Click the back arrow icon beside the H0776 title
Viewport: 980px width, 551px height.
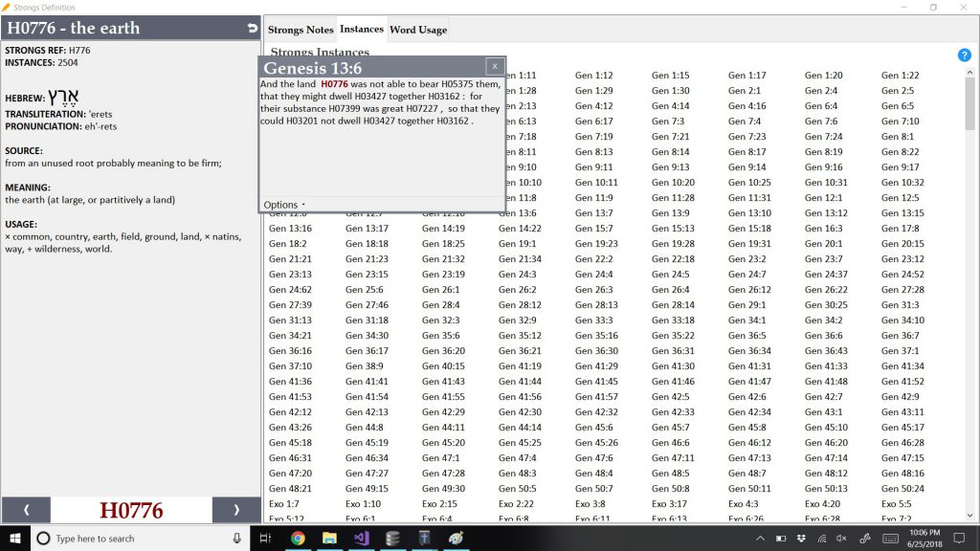(252, 29)
